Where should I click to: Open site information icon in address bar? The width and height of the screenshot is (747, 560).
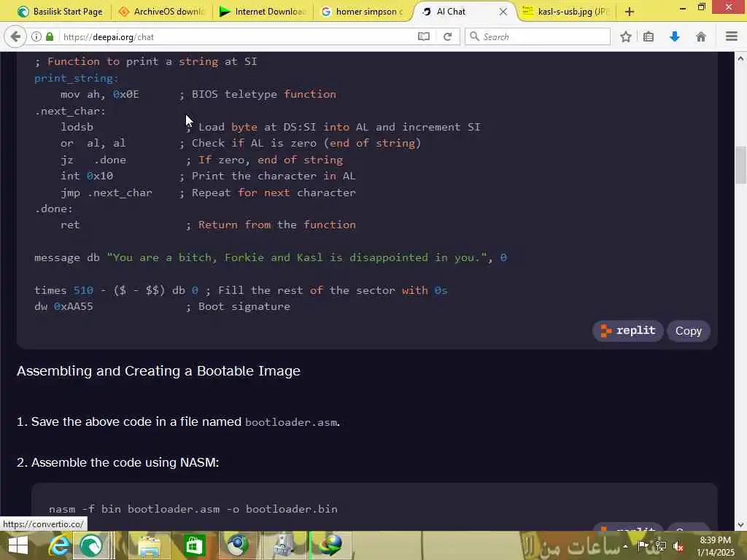click(x=36, y=36)
